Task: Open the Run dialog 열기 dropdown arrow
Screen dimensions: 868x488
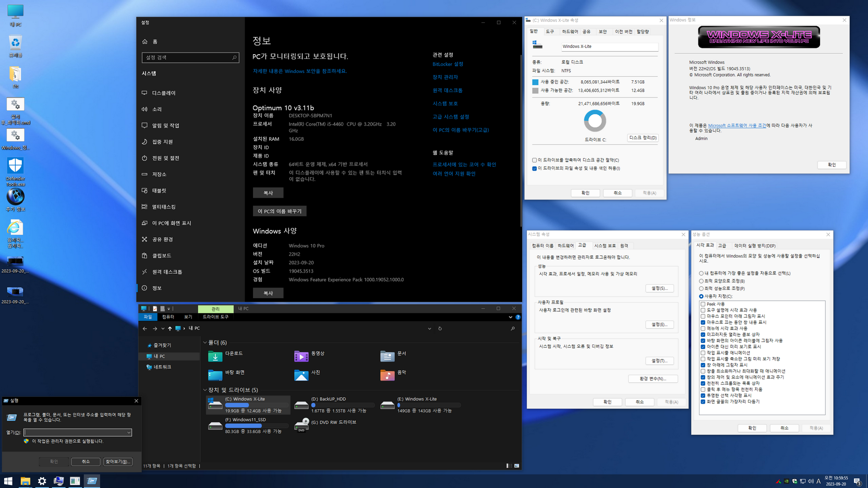Action: coord(128,433)
